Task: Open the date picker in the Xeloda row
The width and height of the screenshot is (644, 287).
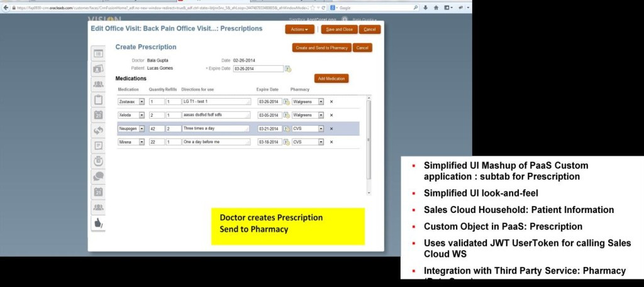Action: pos(287,115)
